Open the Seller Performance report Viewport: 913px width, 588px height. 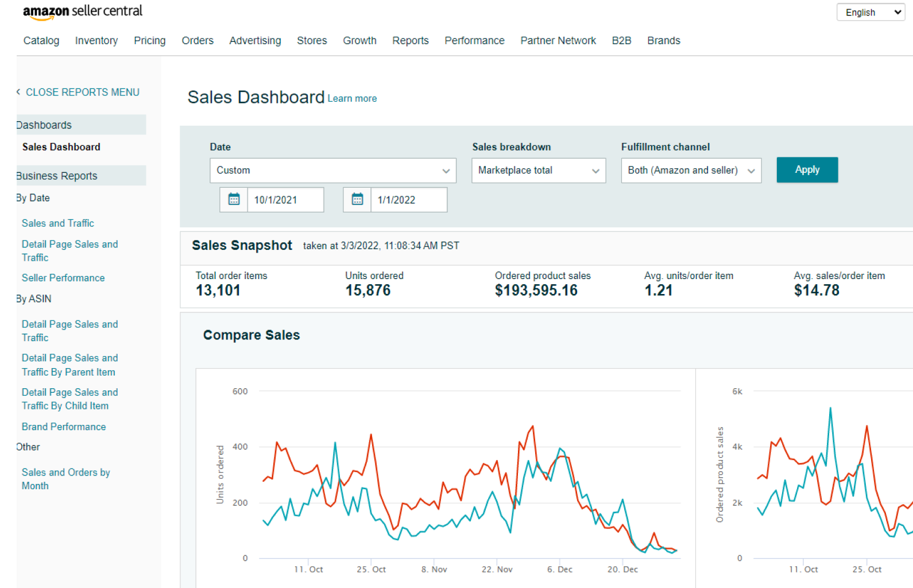point(63,278)
